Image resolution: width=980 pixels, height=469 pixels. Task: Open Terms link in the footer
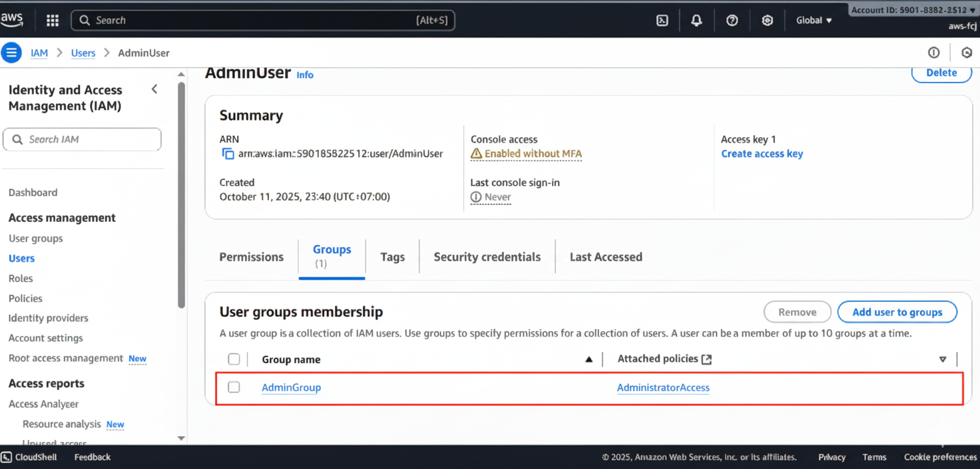874,457
